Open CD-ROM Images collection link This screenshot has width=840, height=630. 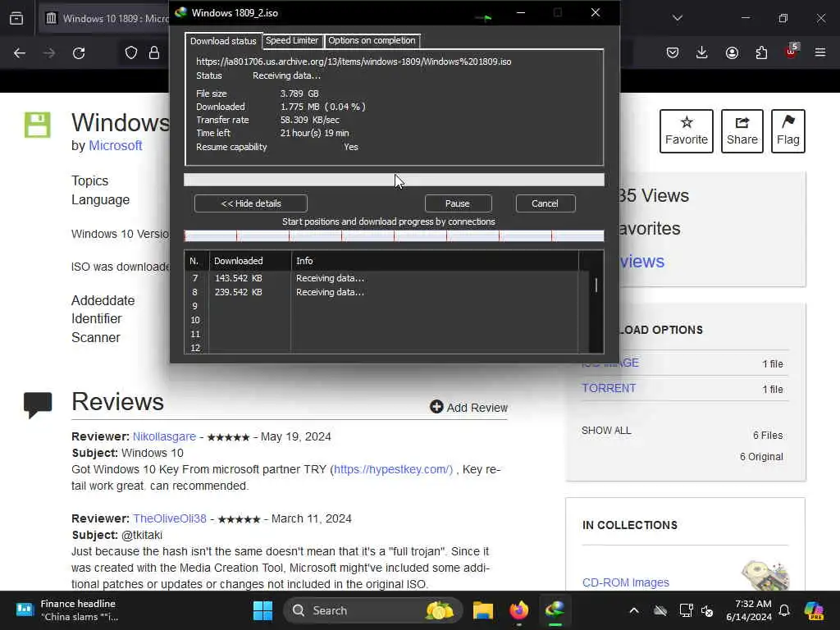click(626, 582)
